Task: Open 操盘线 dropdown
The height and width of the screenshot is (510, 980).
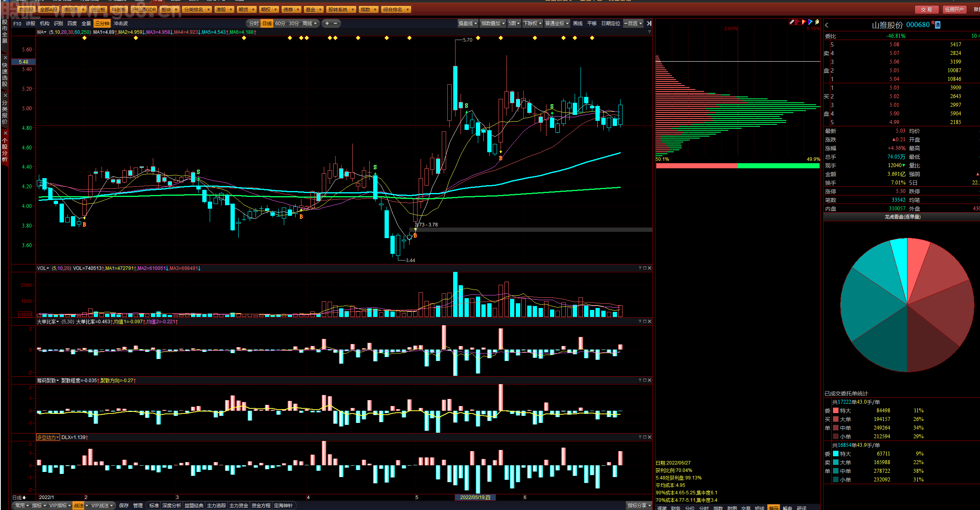Action: [468, 24]
